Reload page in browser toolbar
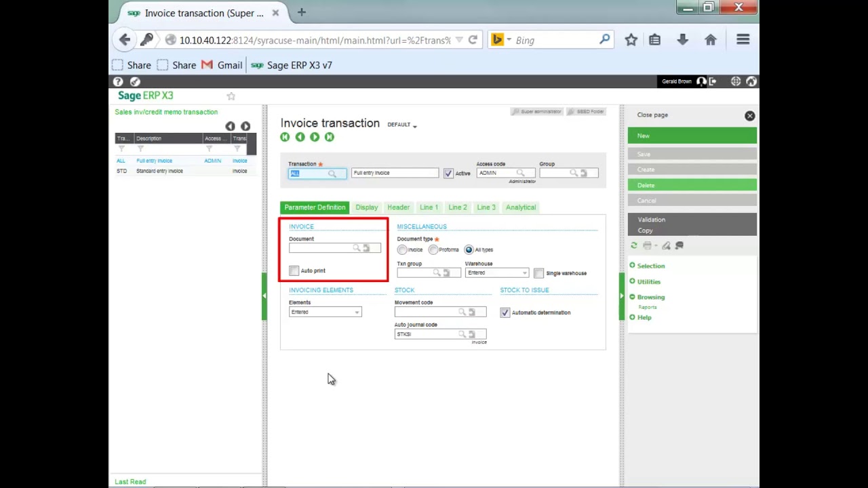Screen dimensions: 868x488 coord(473,40)
